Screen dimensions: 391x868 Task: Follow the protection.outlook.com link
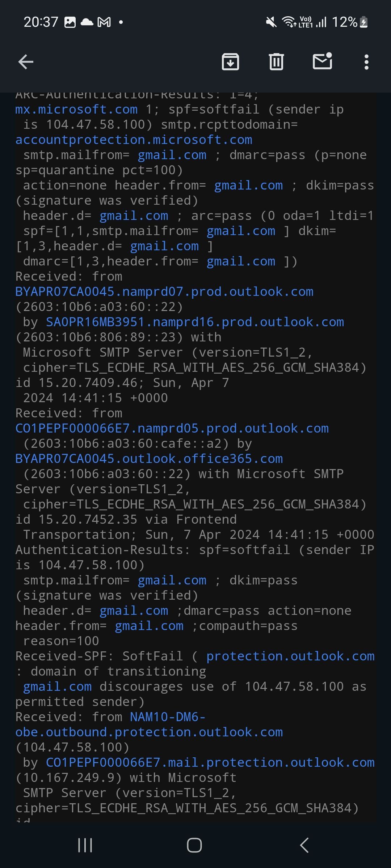(x=290, y=656)
